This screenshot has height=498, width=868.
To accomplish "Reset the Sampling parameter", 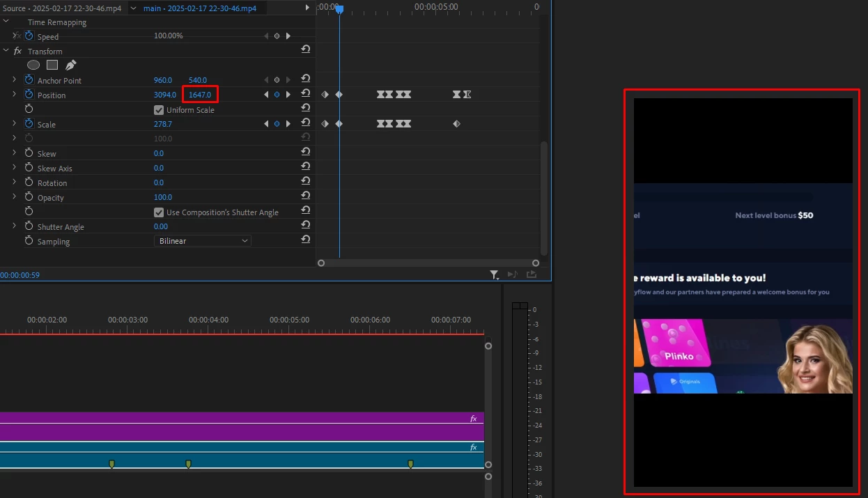I will click(305, 240).
